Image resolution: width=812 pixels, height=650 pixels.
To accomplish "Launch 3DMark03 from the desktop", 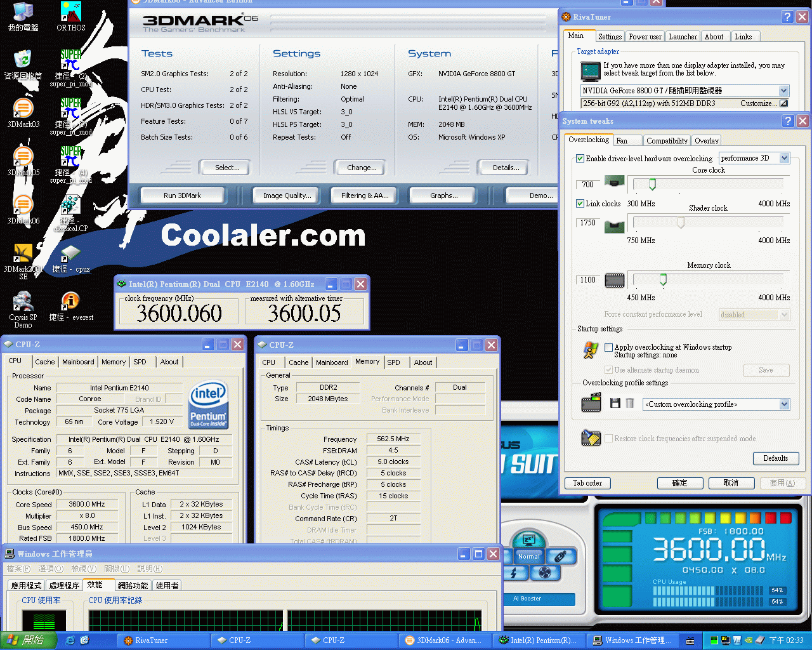I will [x=23, y=113].
